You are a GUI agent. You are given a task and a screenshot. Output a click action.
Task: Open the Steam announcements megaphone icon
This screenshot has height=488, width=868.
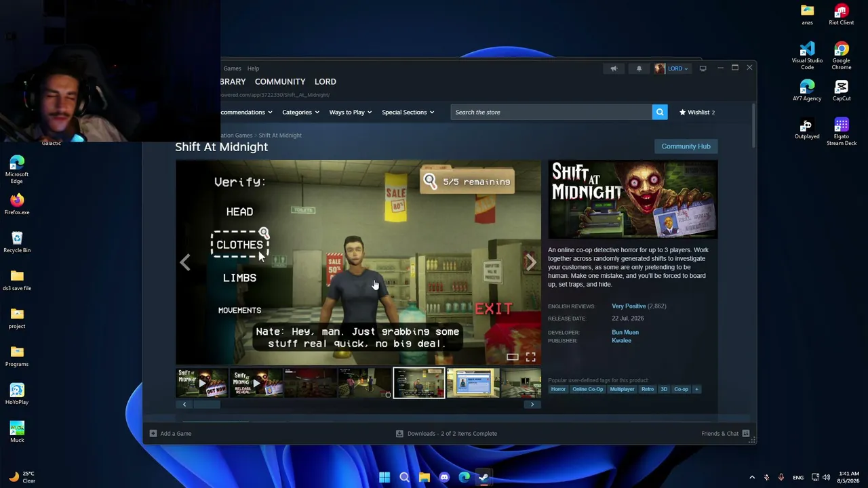pos(614,68)
